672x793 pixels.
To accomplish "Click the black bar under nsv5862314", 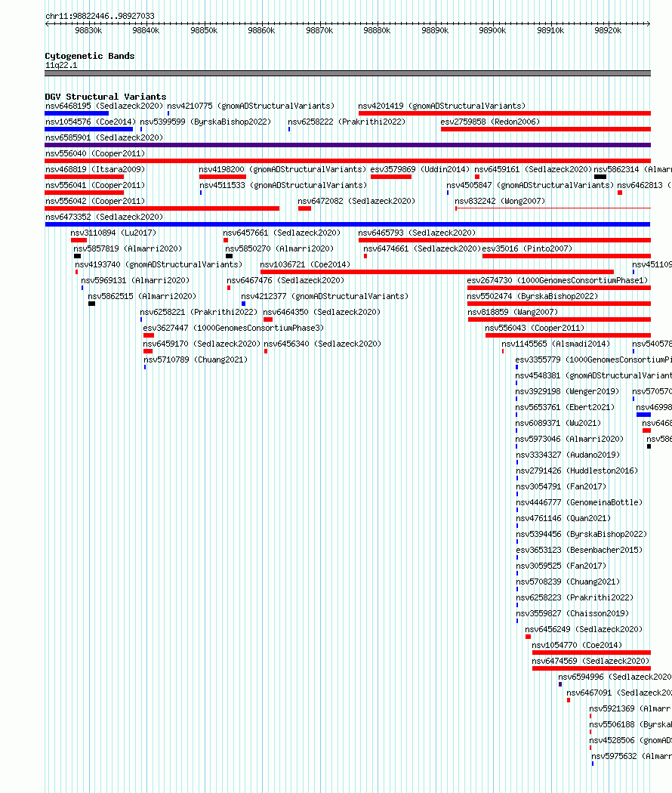I will coord(600,177).
